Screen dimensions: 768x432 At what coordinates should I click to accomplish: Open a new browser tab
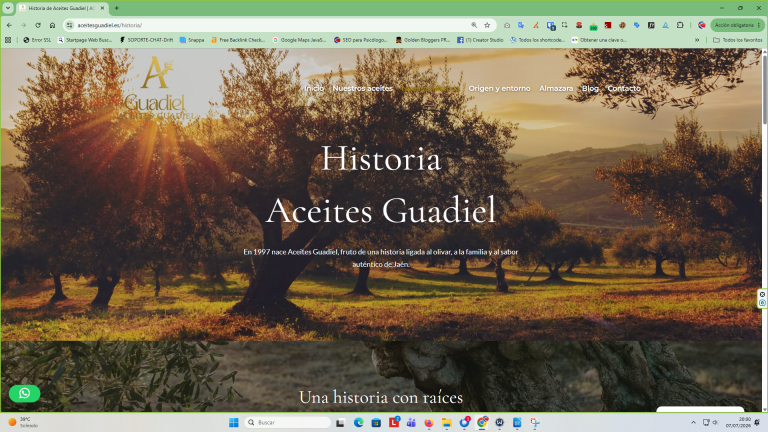point(117,8)
